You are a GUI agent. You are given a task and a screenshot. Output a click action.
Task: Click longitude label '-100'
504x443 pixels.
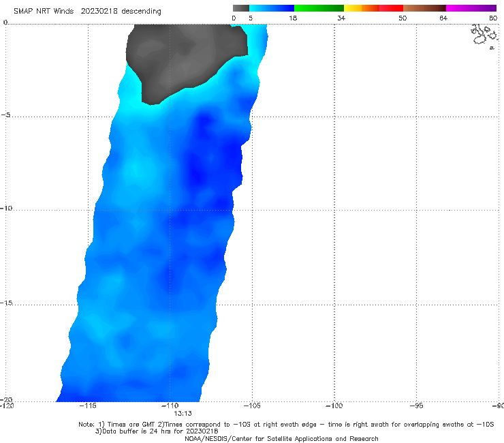tap(334, 406)
